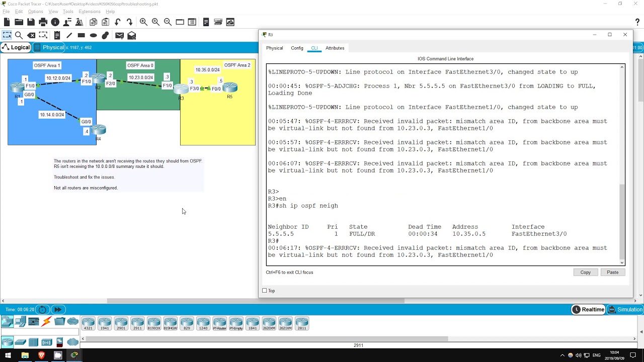Activate the Inspect magnifier tool

click(x=19, y=35)
